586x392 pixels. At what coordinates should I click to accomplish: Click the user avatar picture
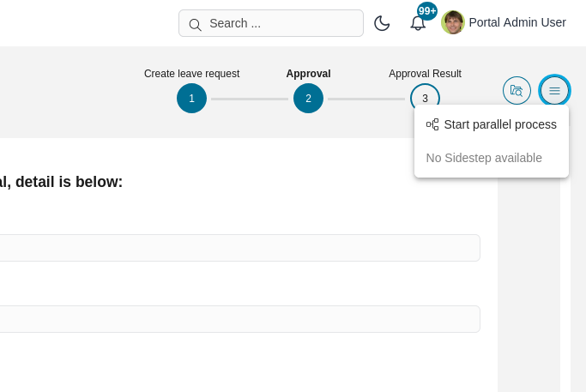(x=453, y=22)
